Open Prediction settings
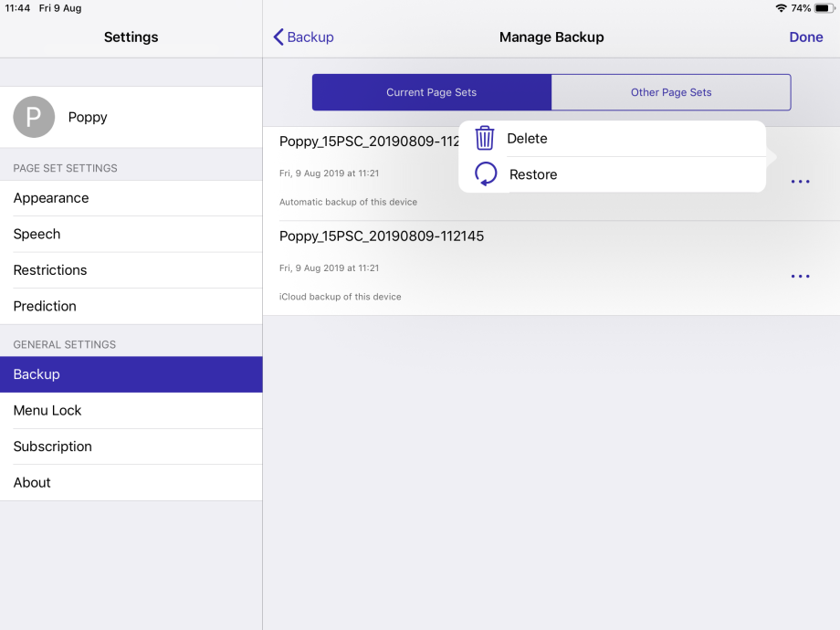This screenshot has width=840, height=630. point(131,306)
